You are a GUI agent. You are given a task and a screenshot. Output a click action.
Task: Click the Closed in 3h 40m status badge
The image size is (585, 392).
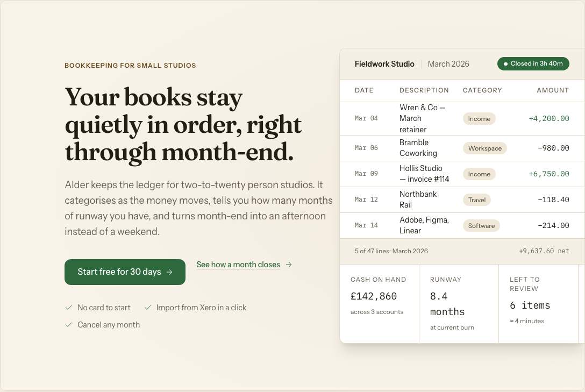(x=533, y=64)
